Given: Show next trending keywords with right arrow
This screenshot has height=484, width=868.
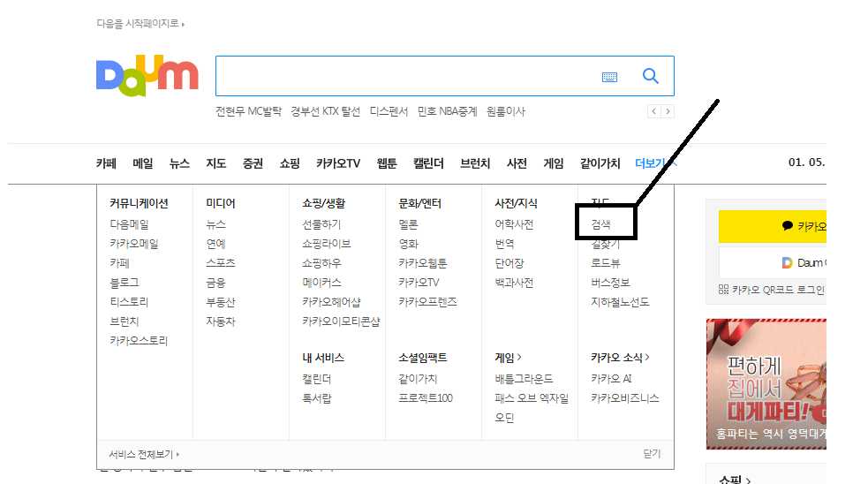Looking at the screenshot, I should point(668,111).
